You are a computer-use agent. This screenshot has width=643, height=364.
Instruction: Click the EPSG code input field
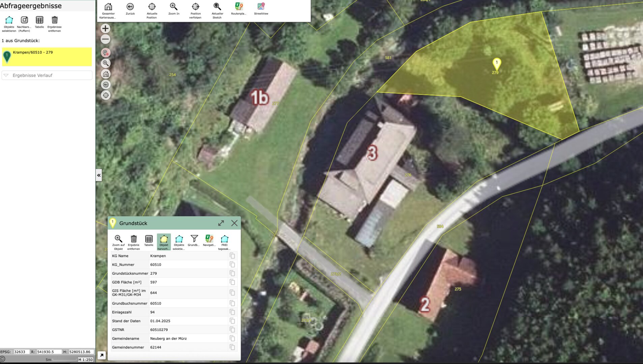click(21, 352)
